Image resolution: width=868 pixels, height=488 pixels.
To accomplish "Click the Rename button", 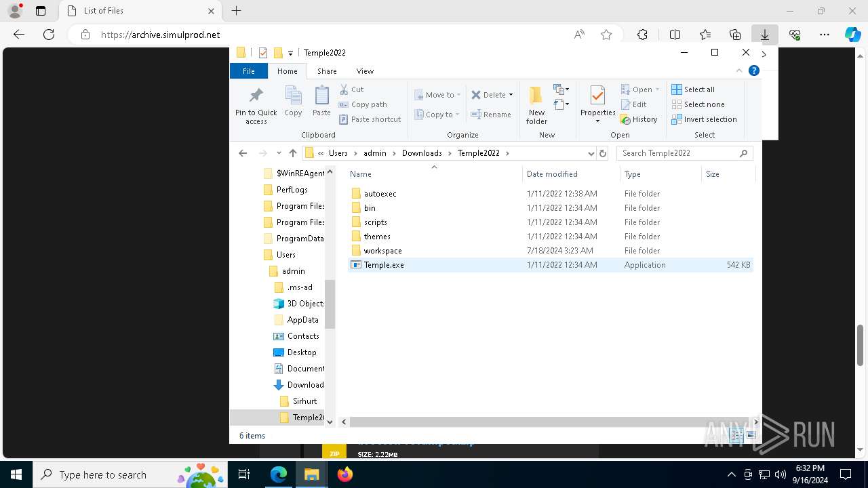I will coord(491,115).
